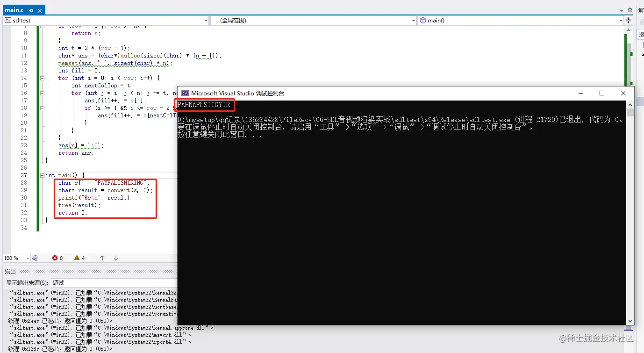This screenshot has height=353, width=644.
Task: Pin the main.c tab
Action: pyautogui.click(x=31, y=10)
